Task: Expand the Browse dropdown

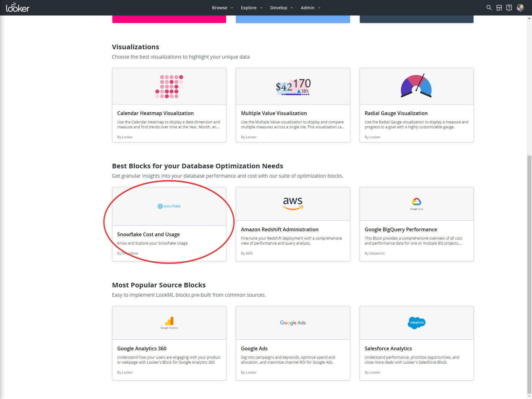Action: [222, 7]
